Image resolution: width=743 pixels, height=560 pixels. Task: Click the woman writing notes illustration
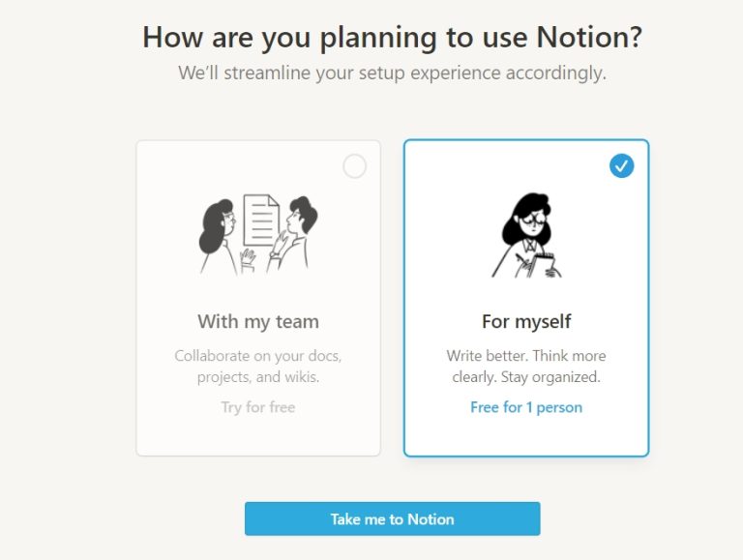(527, 235)
